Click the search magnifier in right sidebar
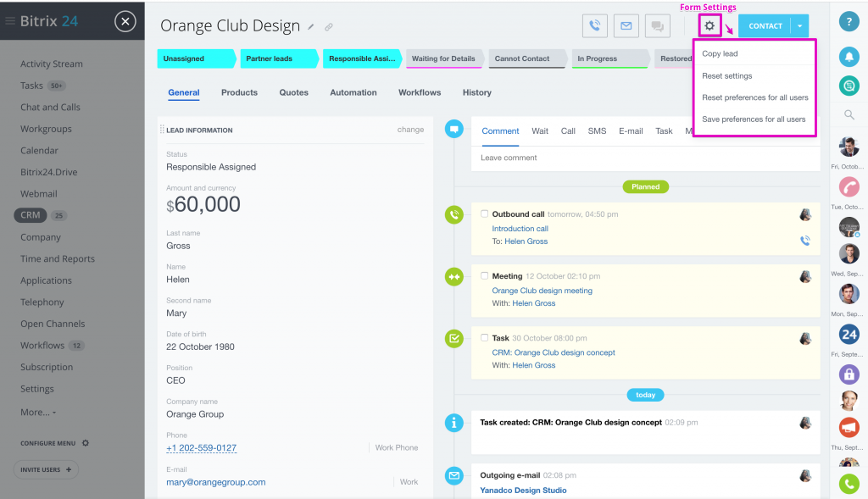Image resolution: width=868 pixels, height=499 pixels. click(x=849, y=114)
